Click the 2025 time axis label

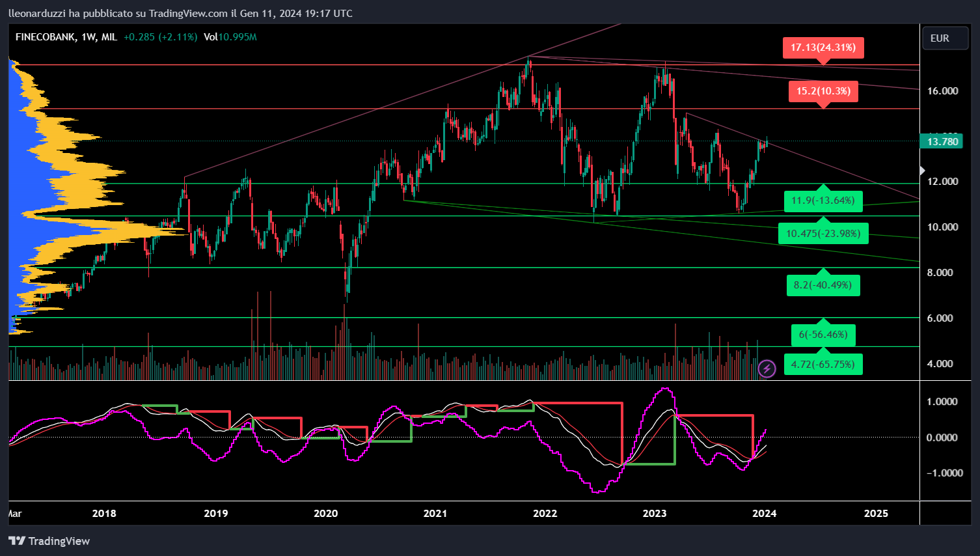(876, 514)
